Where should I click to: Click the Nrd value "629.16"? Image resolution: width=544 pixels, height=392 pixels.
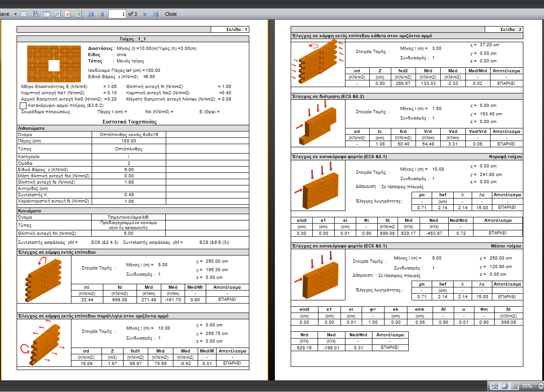pyautogui.click(x=305, y=348)
